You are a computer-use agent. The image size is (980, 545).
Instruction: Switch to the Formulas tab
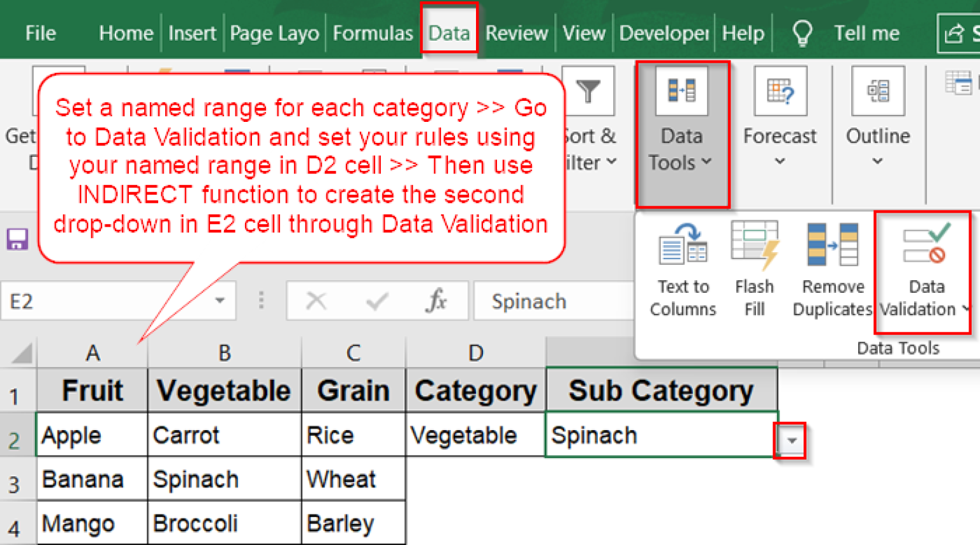[x=373, y=32]
